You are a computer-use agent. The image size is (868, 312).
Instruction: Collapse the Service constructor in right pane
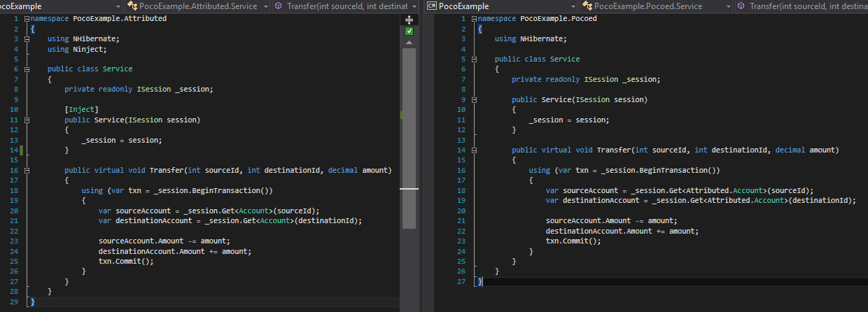473,100
